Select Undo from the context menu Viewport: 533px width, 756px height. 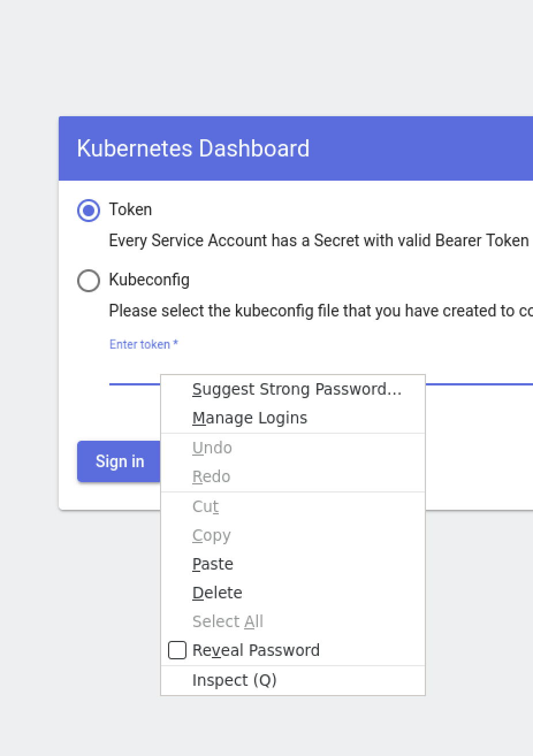pyautogui.click(x=212, y=448)
